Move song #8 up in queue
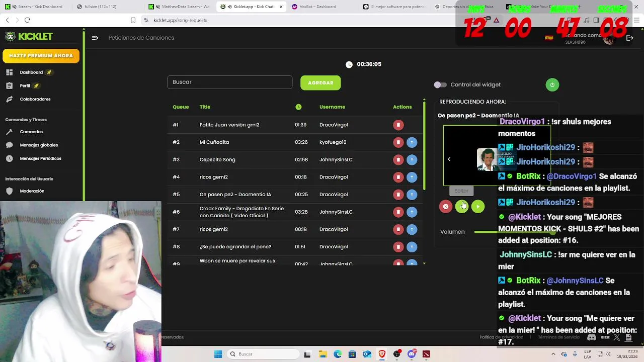644x362 pixels. coord(412,247)
